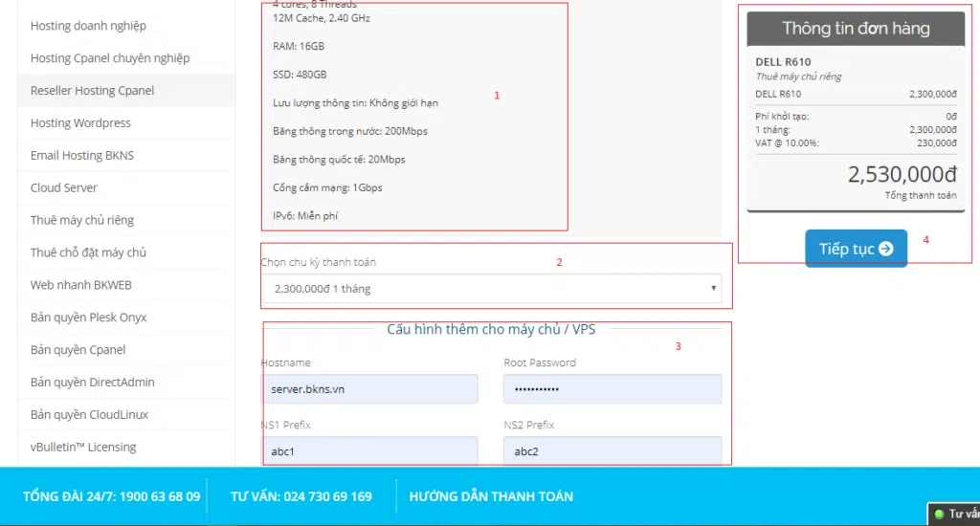Click Lưu lượng thông tin: Không giới hạn
Viewport: 980px width, 526px height.
pyautogui.click(x=355, y=103)
